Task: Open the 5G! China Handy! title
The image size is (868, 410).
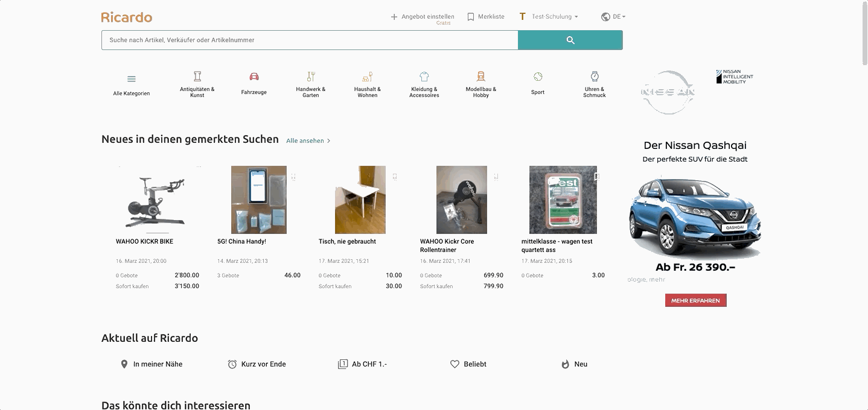Action: tap(241, 242)
